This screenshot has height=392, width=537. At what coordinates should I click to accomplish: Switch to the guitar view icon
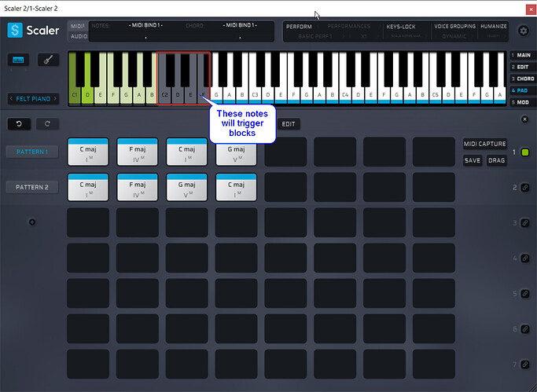[48, 60]
